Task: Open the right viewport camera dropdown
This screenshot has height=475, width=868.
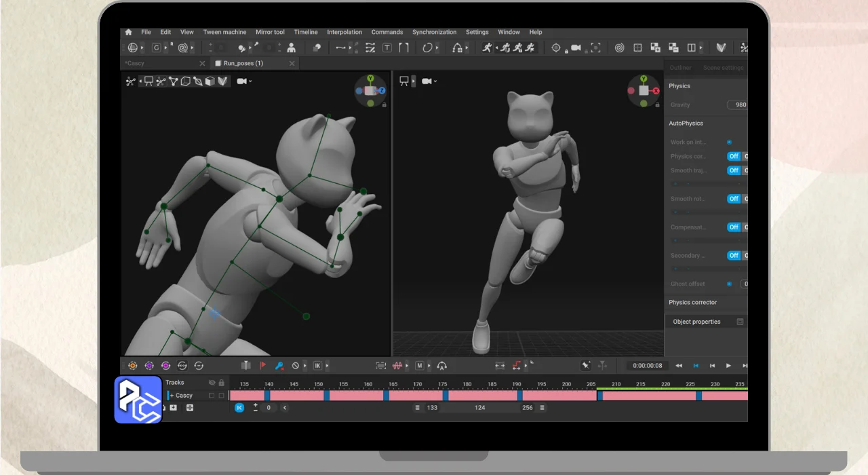Action: pos(430,81)
